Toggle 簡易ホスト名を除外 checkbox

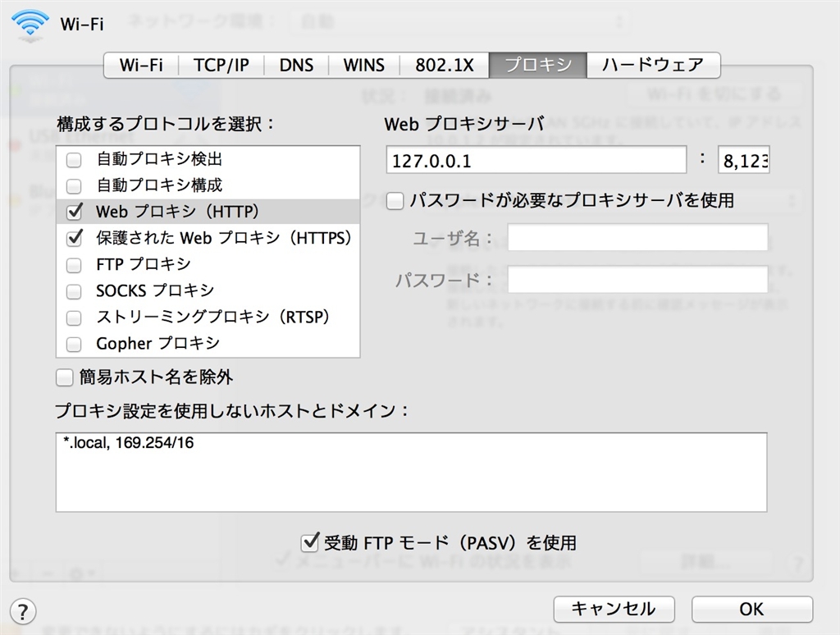(64, 377)
